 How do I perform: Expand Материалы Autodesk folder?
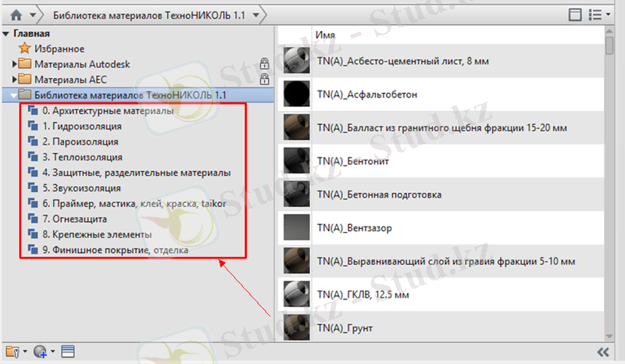(x=14, y=64)
